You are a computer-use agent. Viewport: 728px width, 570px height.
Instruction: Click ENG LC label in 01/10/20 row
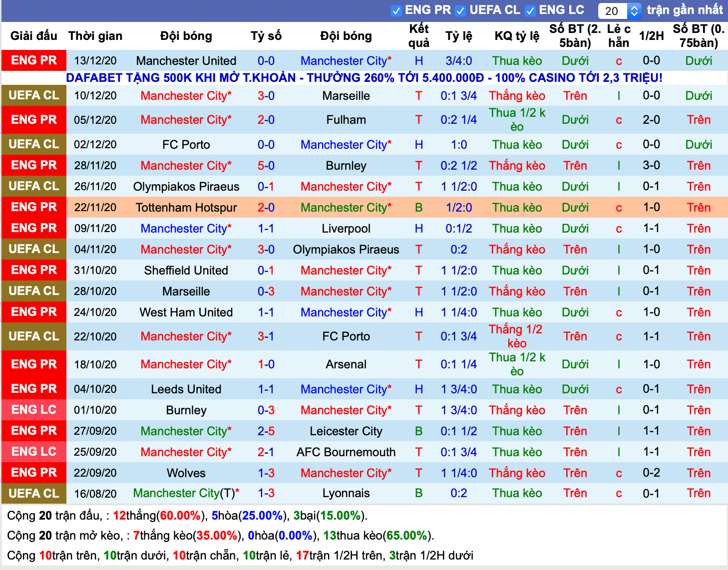(x=34, y=410)
